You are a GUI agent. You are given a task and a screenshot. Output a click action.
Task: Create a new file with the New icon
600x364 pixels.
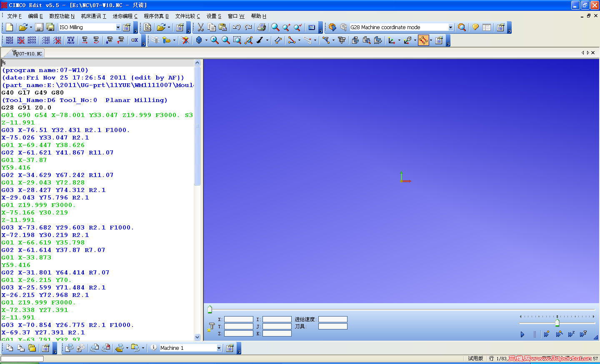10,27
